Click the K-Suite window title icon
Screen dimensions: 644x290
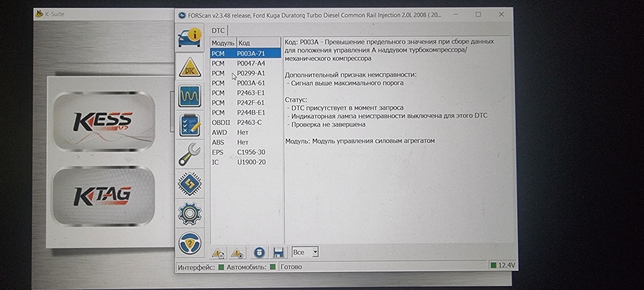(x=39, y=14)
